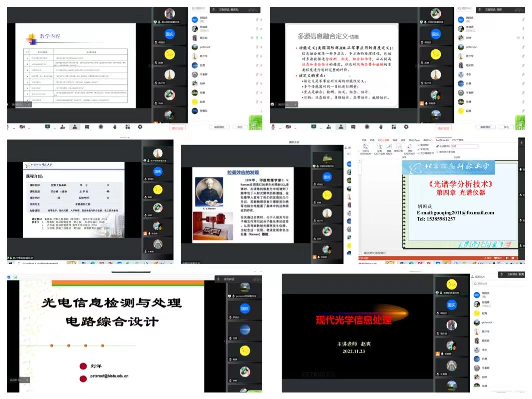Click raise-hand icon in 多源信息融合定义 meeting
The width and height of the screenshot is (532, 399).
click(x=381, y=127)
